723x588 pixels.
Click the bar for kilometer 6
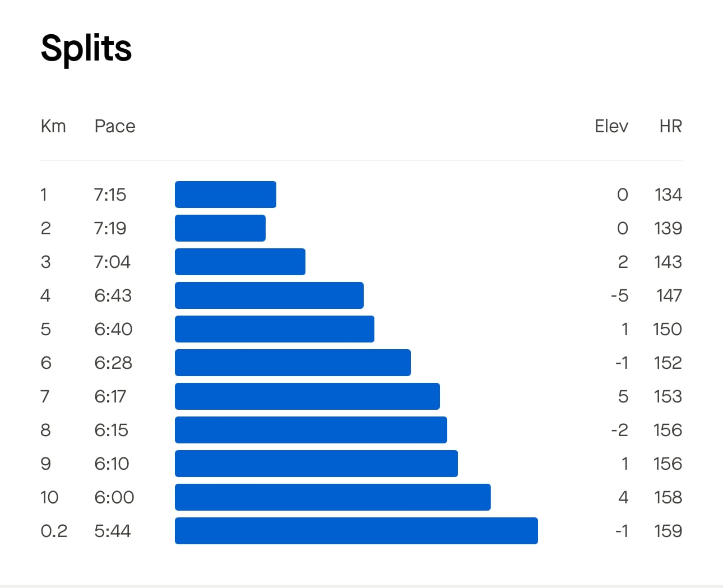[293, 363]
